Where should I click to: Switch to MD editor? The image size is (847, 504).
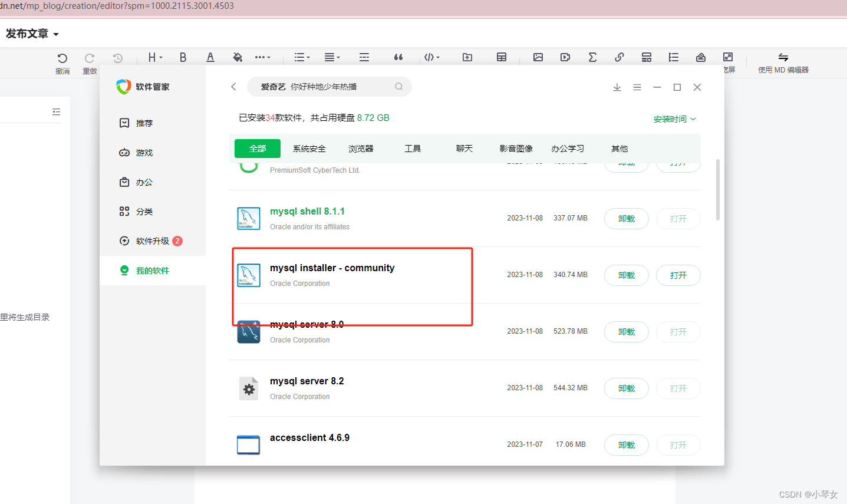coord(783,62)
